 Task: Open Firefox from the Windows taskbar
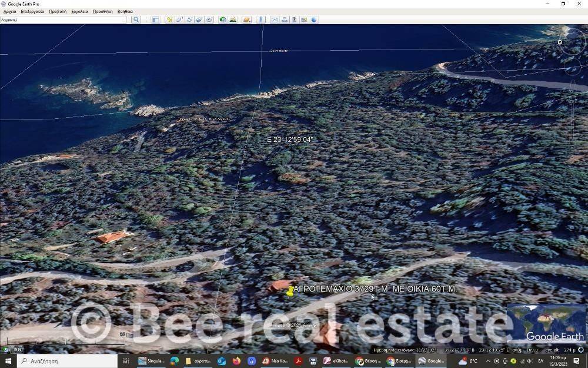[236, 361]
